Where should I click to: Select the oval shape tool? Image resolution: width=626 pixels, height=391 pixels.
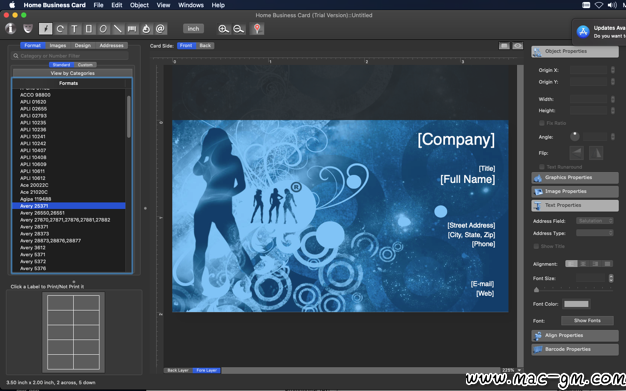[x=103, y=29]
